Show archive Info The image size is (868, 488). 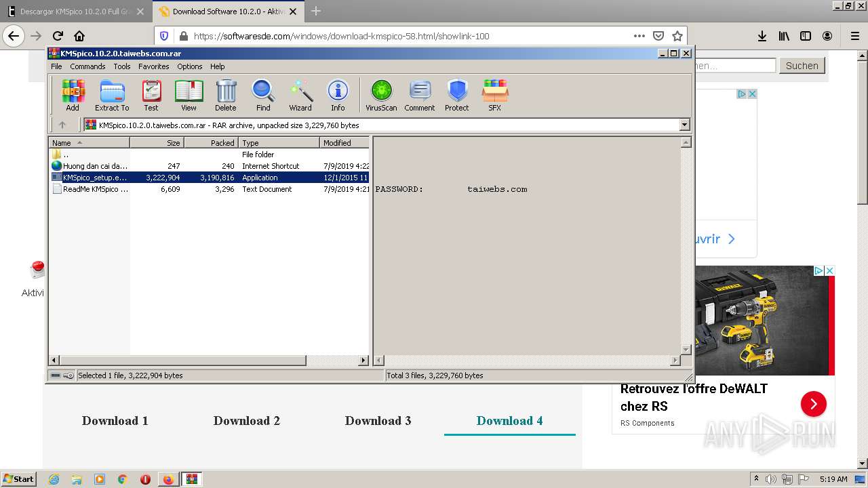[338, 95]
